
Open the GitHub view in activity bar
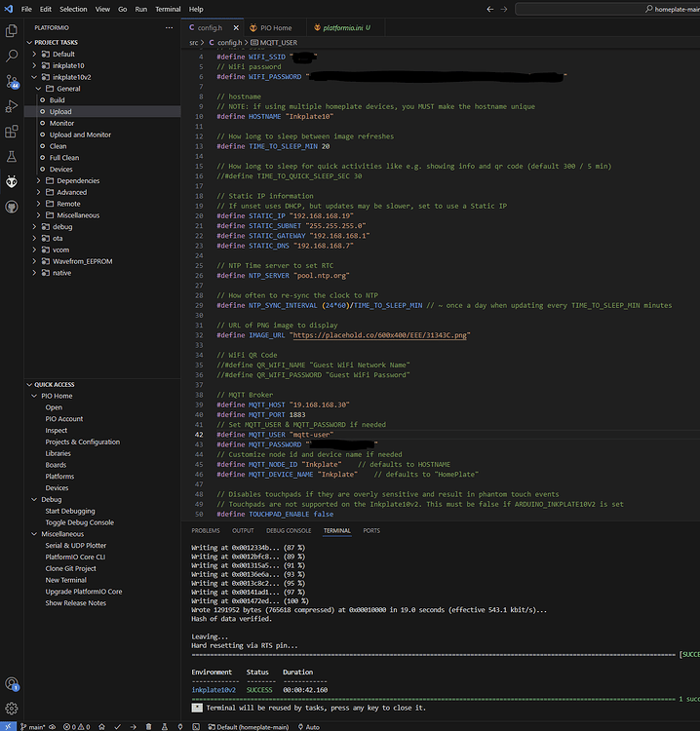click(x=12, y=207)
